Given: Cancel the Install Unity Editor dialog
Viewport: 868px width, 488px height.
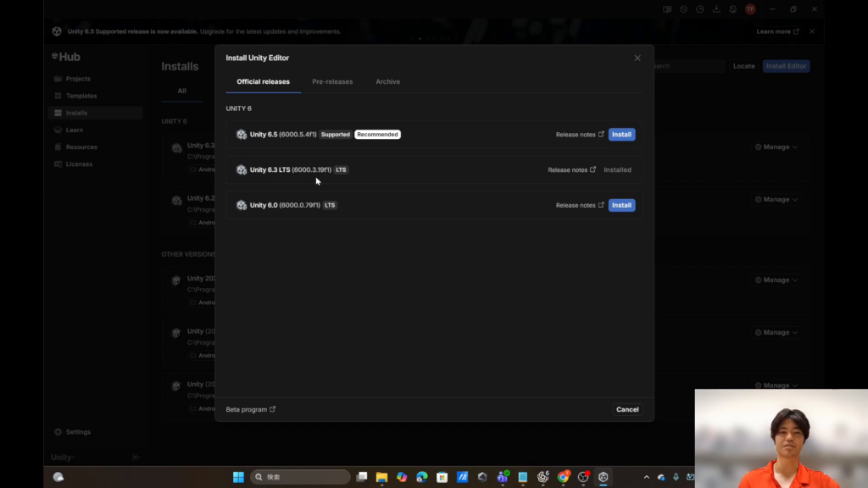Looking at the screenshot, I should pyautogui.click(x=627, y=409).
